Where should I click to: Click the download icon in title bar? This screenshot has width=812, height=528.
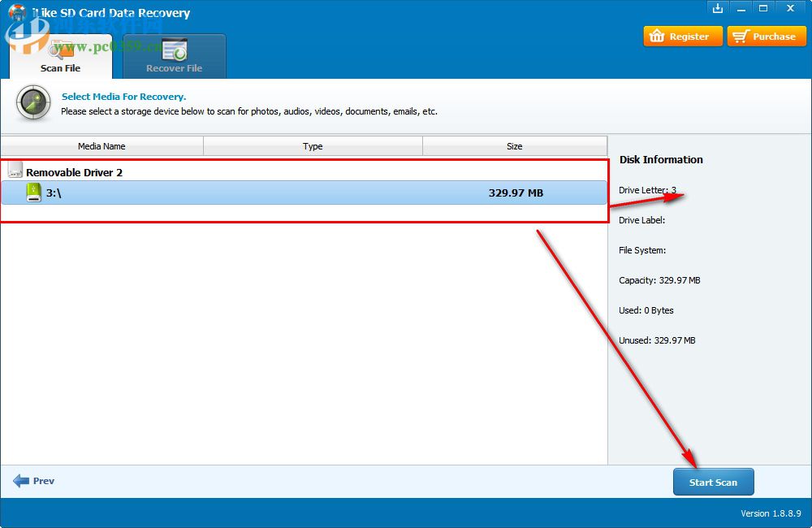click(x=718, y=8)
